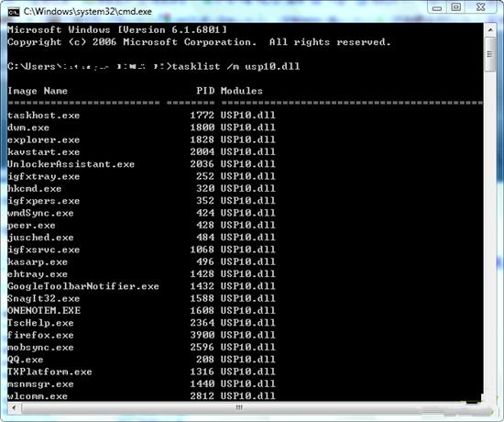Maximize the cmd.exe window
This screenshot has height=422, width=504.
click(x=455, y=7)
